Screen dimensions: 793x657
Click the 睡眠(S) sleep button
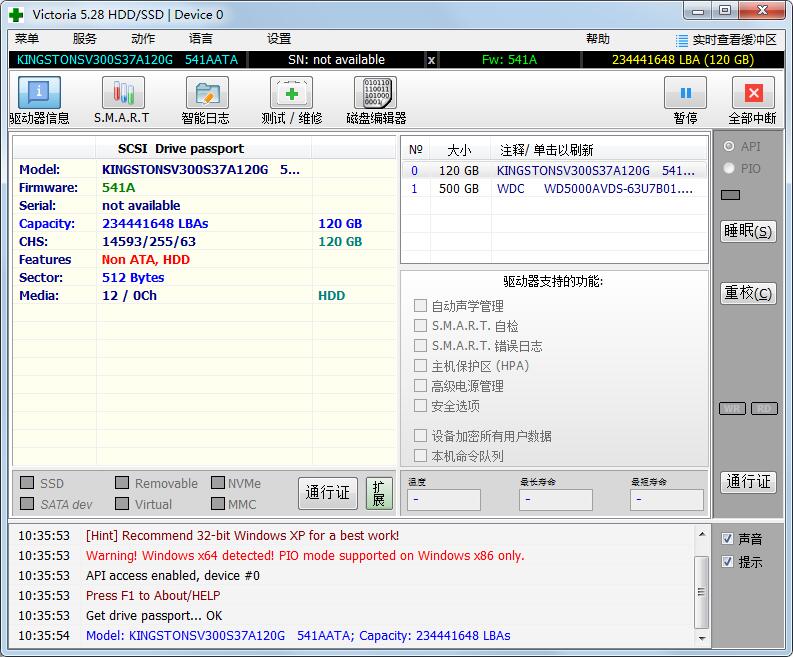[x=748, y=231]
